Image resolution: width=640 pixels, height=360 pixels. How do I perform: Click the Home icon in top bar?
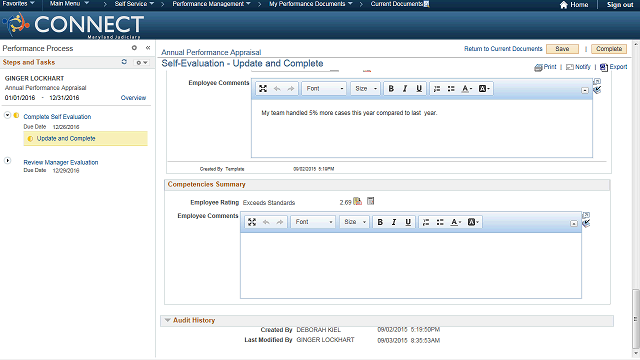[564, 4]
